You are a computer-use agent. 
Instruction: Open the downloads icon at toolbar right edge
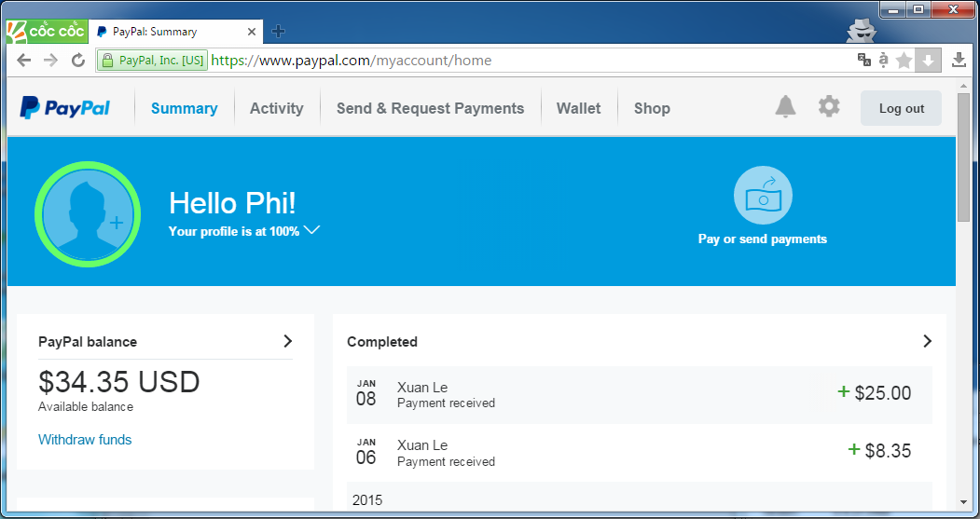click(x=959, y=61)
